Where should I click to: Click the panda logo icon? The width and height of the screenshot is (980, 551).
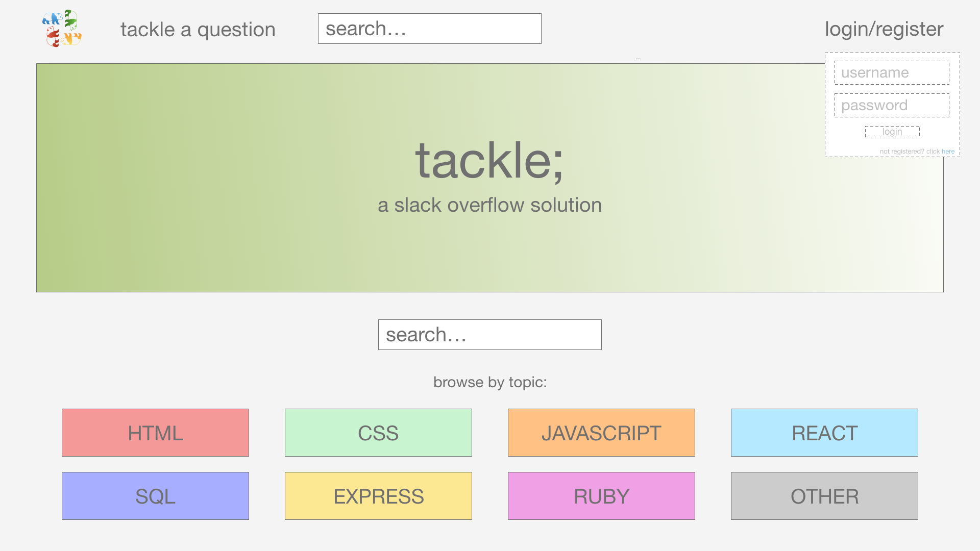pyautogui.click(x=62, y=29)
